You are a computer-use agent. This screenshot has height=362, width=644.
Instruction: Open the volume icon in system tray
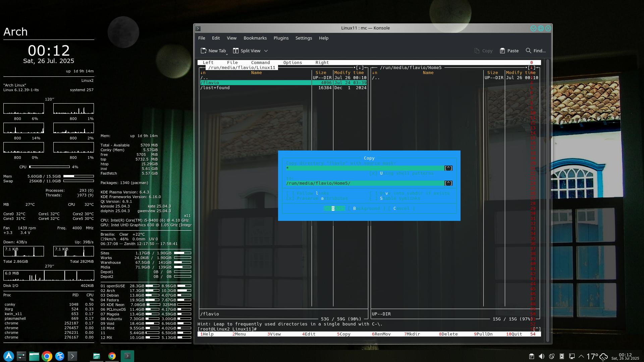coord(541,356)
